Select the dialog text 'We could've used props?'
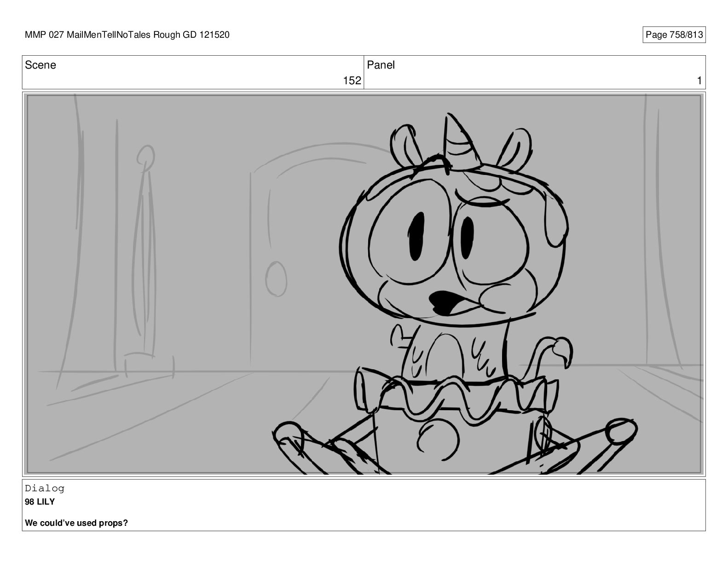The width and height of the screenshot is (728, 564). click(x=76, y=523)
